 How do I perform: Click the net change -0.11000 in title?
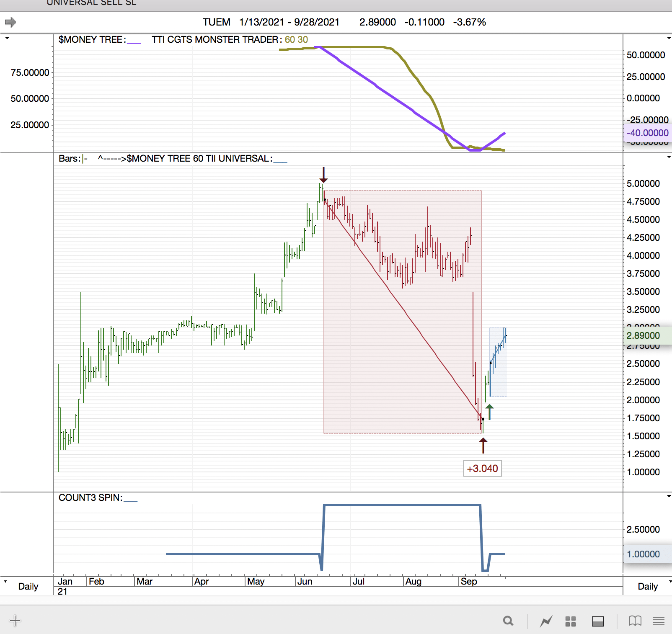tap(424, 22)
